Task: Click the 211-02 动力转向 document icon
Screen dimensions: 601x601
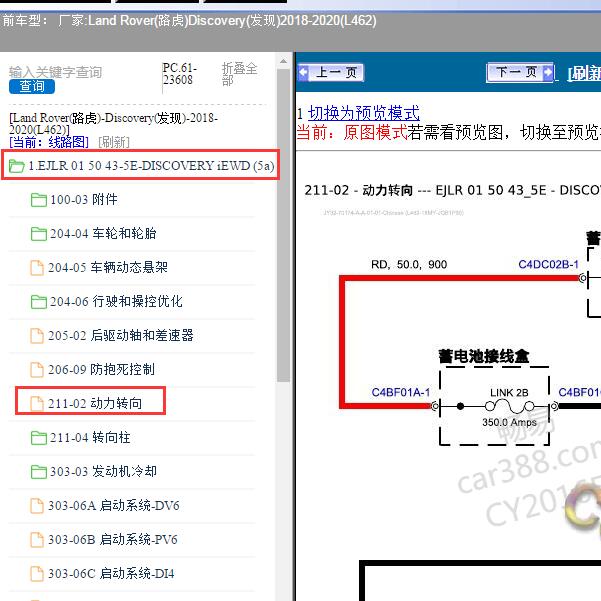Action: pyautogui.click(x=37, y=404)
